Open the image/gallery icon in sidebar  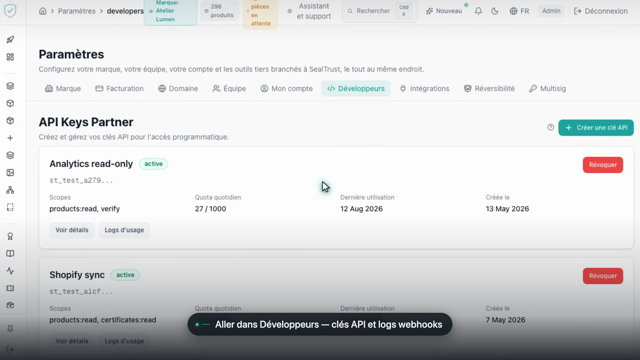click(10, 173)
